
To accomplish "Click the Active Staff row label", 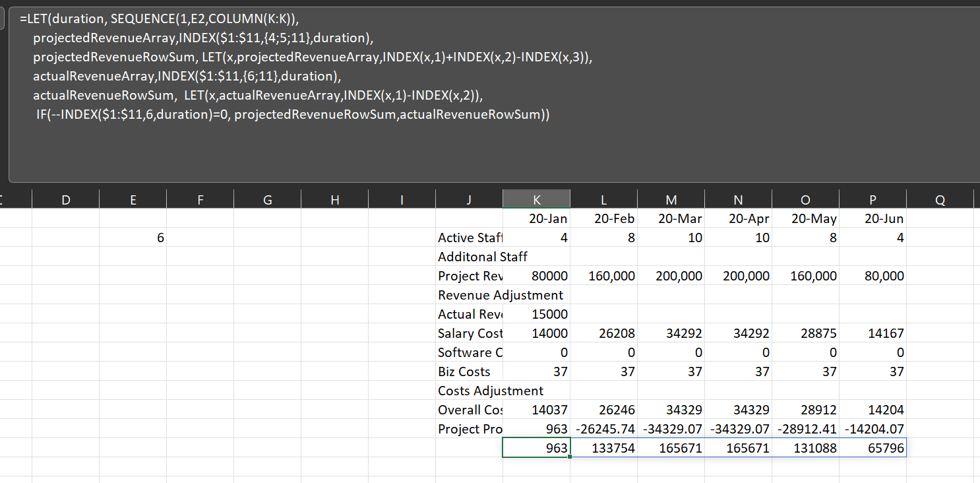I will (469, 238).
